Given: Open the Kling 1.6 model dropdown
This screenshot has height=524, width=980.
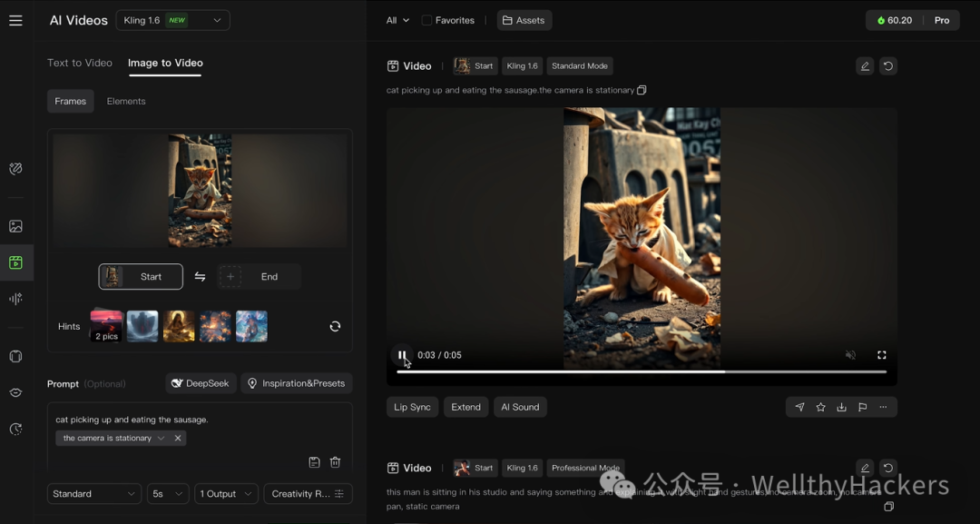Looking at the screenshot, I should pos(173,20).
